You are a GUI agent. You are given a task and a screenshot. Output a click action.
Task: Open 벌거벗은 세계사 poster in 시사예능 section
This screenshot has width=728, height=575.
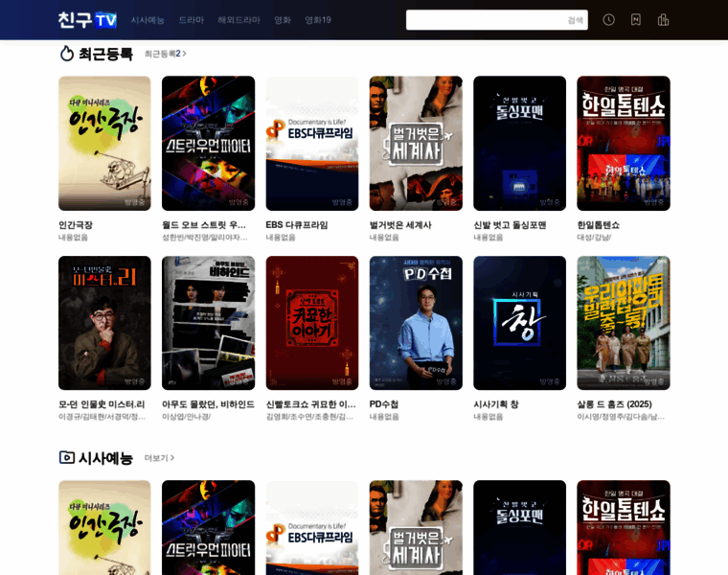[x=416, y=528]
